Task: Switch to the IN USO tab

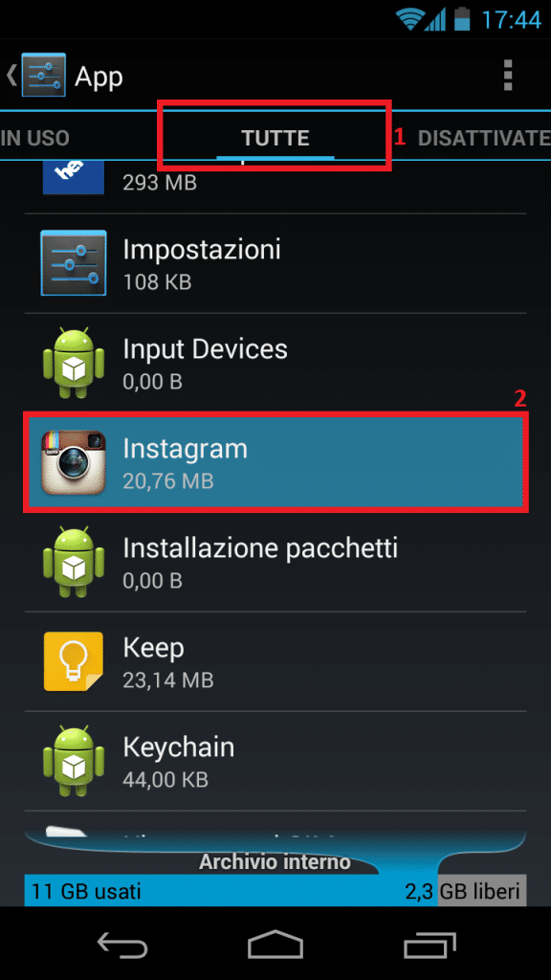Action: click(x=35, y=138)
